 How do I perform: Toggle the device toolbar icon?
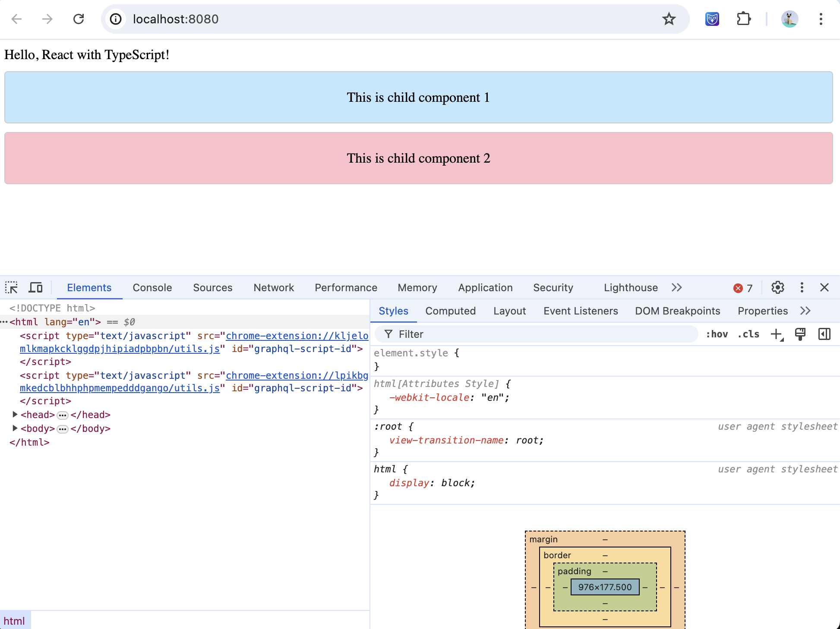[35, 287]
